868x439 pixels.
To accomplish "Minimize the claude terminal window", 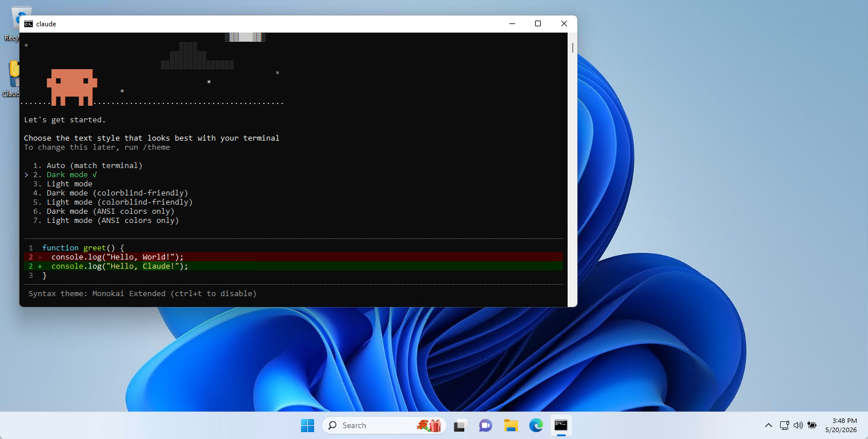I will coord(512,23).
